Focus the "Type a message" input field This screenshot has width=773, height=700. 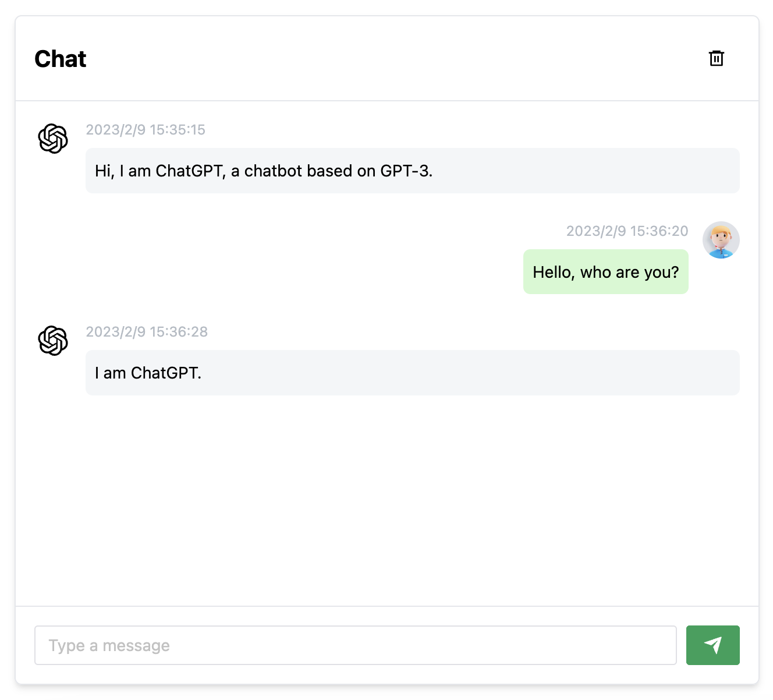[355, 645]
